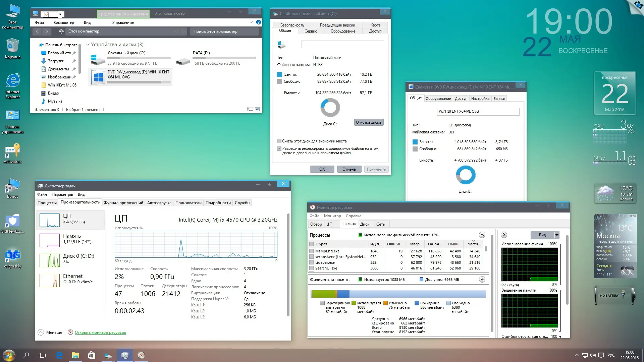The width and height of the screenshot is (644, 362).
Task: Open Internet Explorer desktop icon
Action: click(x=12, y=81)
